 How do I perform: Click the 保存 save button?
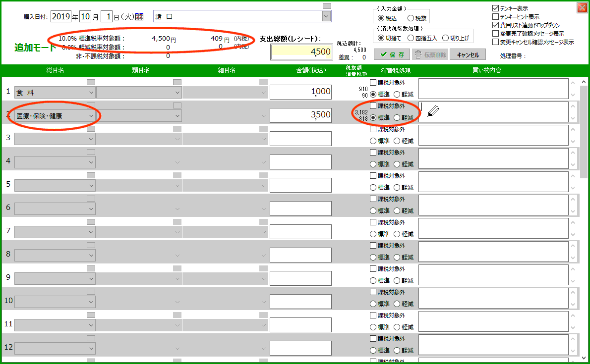[x=392, y=54]
